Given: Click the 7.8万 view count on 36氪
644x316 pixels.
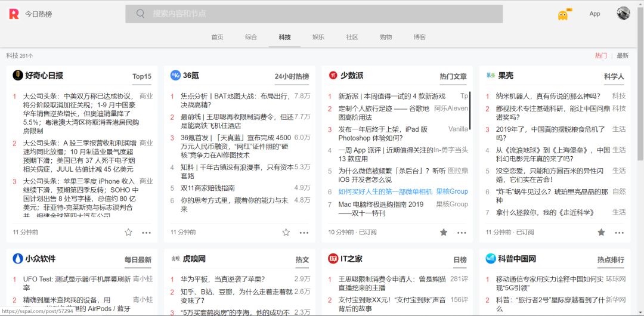Looking at the screenshot, I should (302, 96).
